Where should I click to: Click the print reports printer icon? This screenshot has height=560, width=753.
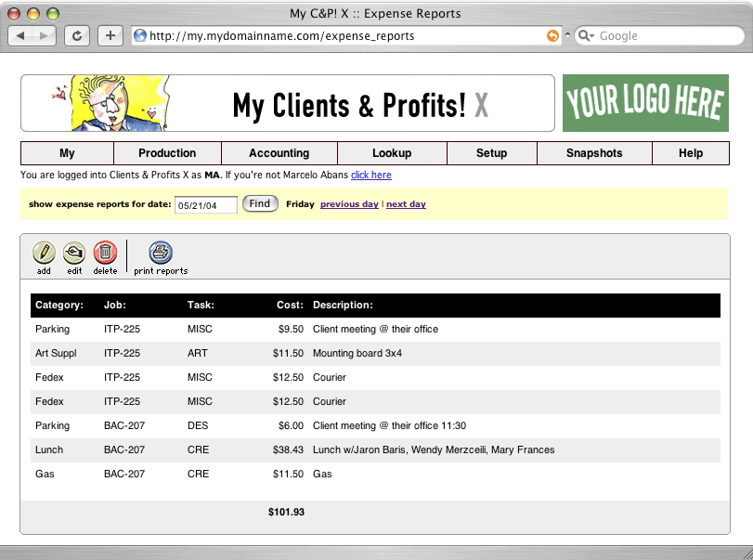click(161, 252)
